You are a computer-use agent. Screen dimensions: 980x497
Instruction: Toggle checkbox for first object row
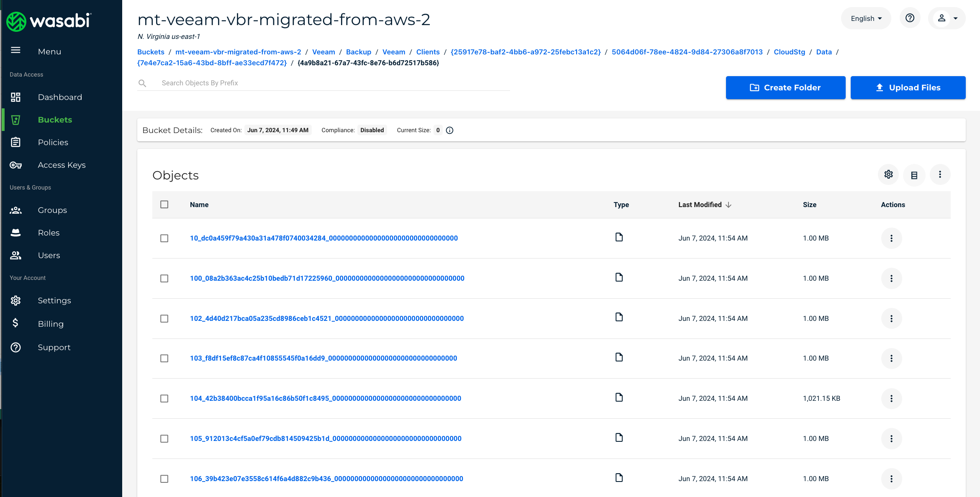[x=164, y=238]
